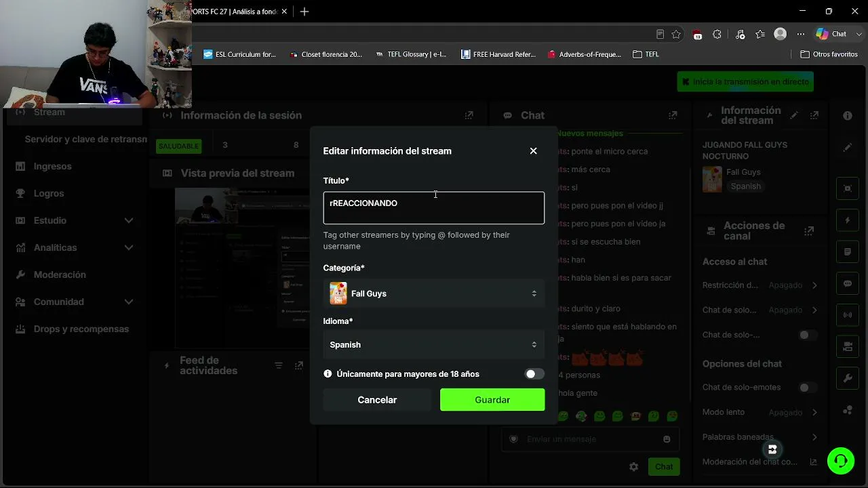Image resolution: width=868 pixels, height=488 pixels.
Task: Click the chat bubble icon in right sidebar
Action: (848, 283)
